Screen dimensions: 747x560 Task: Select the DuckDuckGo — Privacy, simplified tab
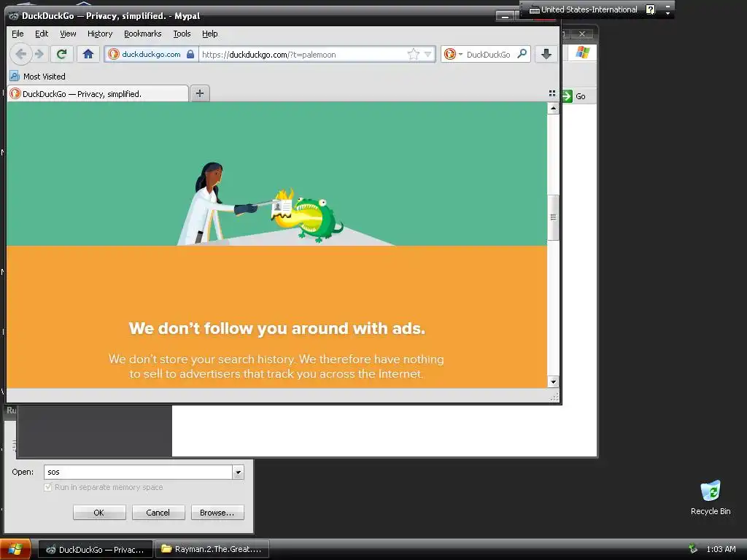[98, 94]
